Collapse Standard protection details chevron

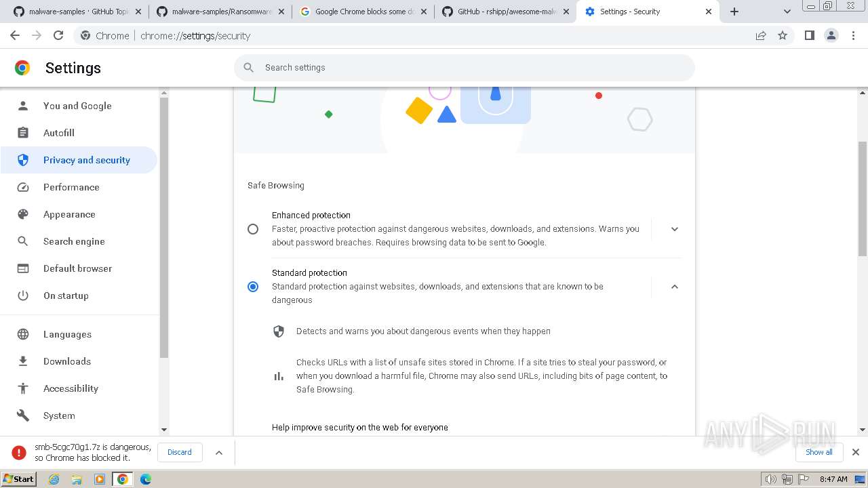pyautogui.click(x=675, y=287)
